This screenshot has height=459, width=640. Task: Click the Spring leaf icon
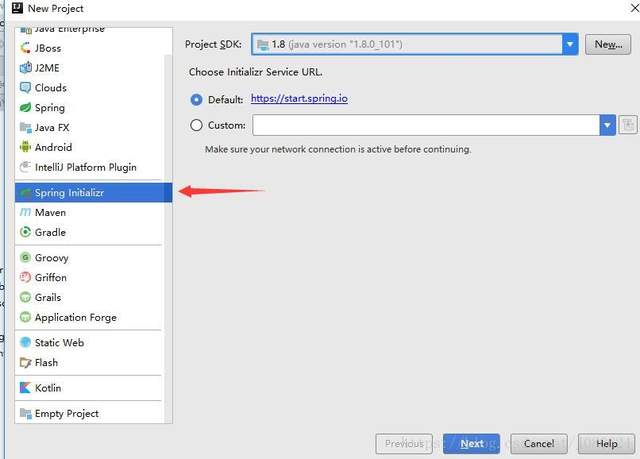[25, 107]
